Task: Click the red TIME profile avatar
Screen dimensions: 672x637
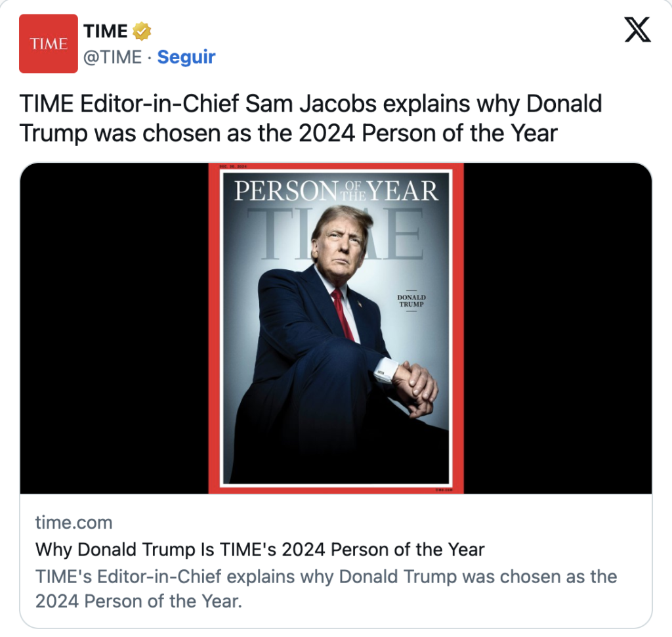Action: pos(49,44)
